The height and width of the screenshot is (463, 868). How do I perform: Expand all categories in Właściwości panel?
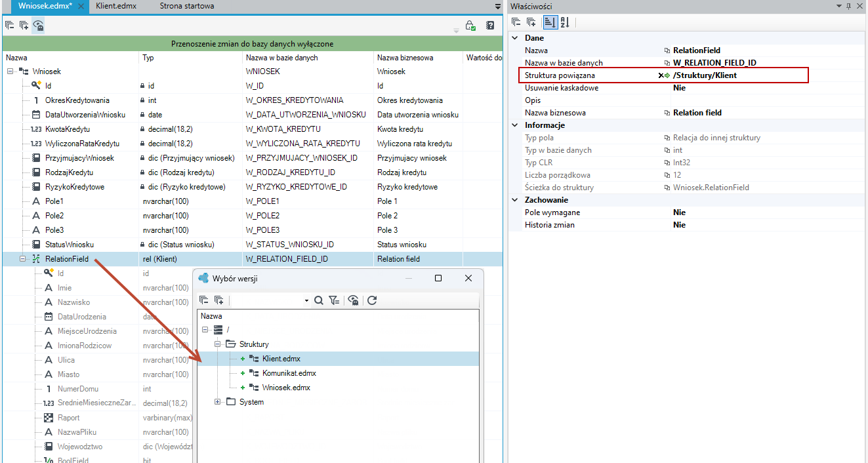point(531,22)
